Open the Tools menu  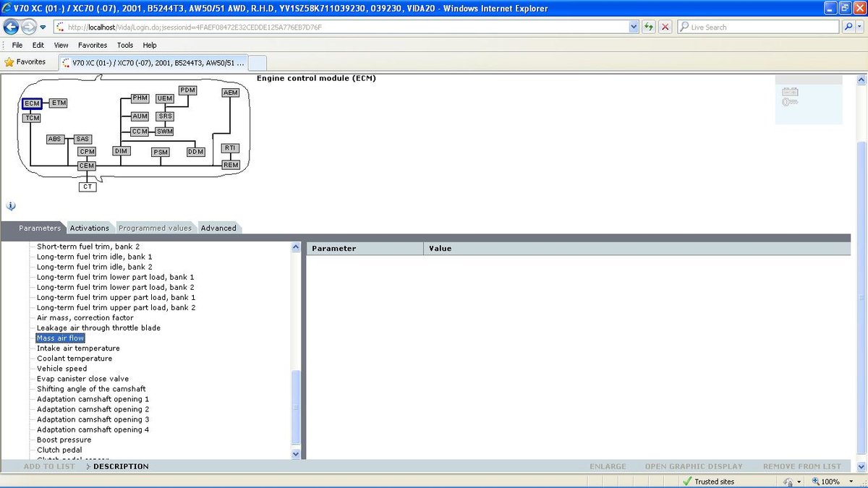[124, 45]
